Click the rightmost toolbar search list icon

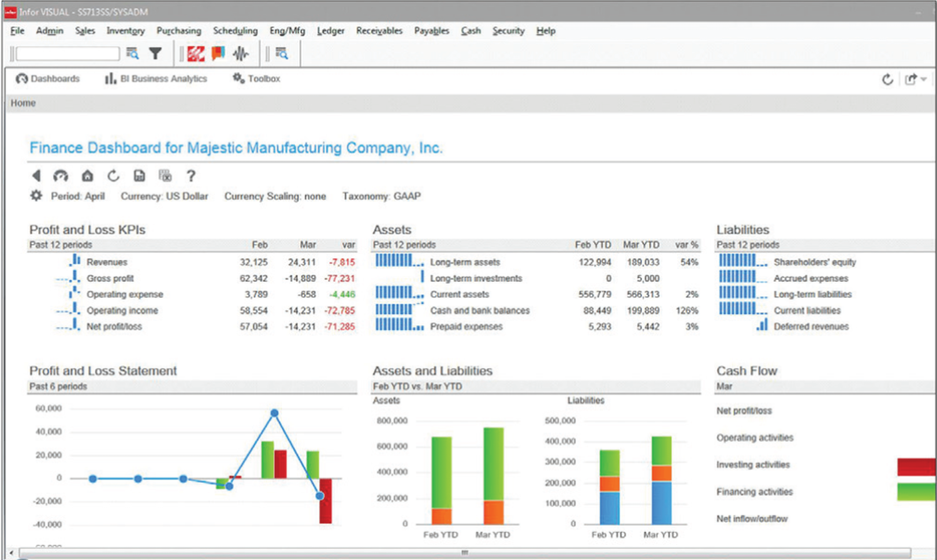point(281,54)
